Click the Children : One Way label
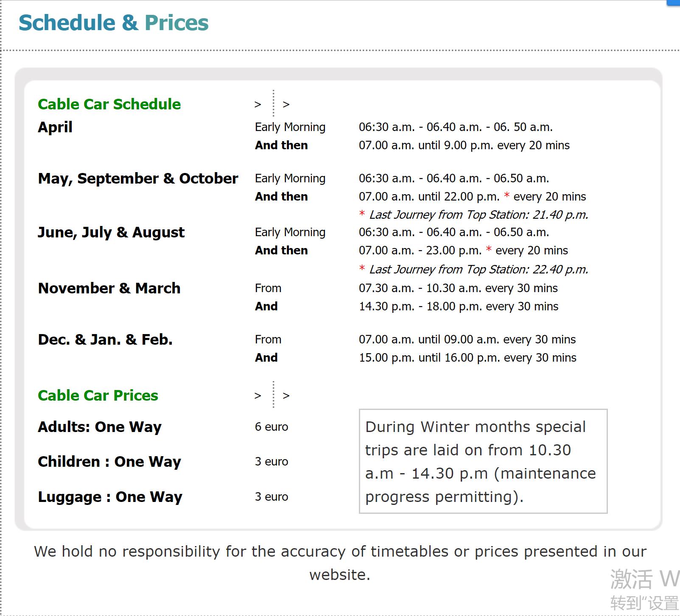The width and height of the screenshot is (680, 616). coord(109,462)
